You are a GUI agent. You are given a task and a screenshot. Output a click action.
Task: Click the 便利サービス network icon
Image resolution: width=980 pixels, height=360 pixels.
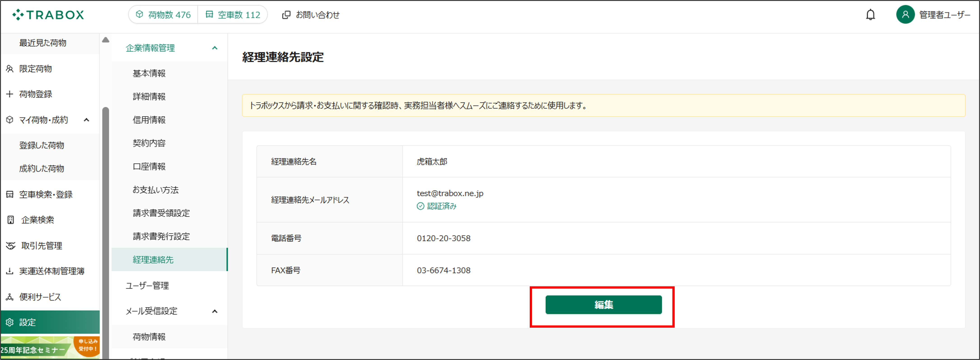[9, 297]
